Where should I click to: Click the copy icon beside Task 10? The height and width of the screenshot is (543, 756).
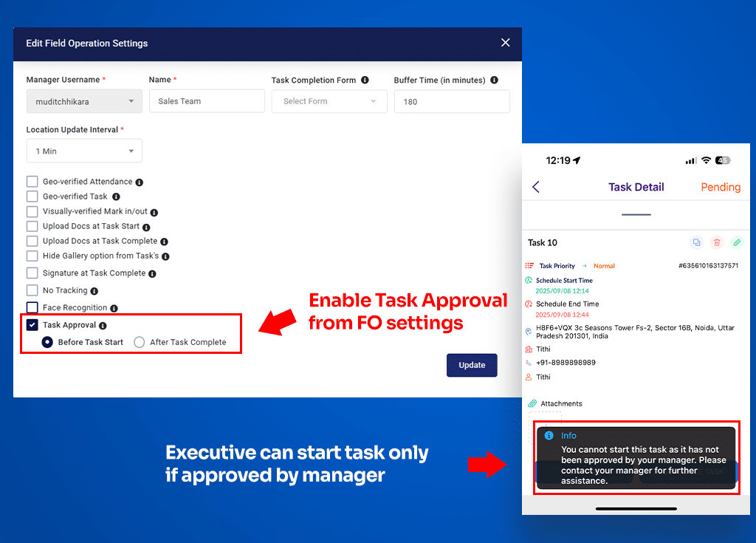[695, 242]
